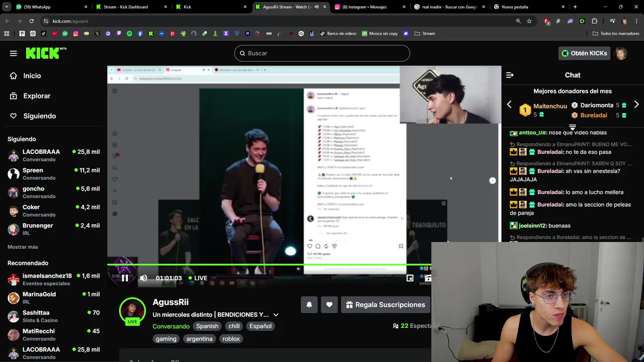Open Sashittaa recommended channel

point(53,316)
